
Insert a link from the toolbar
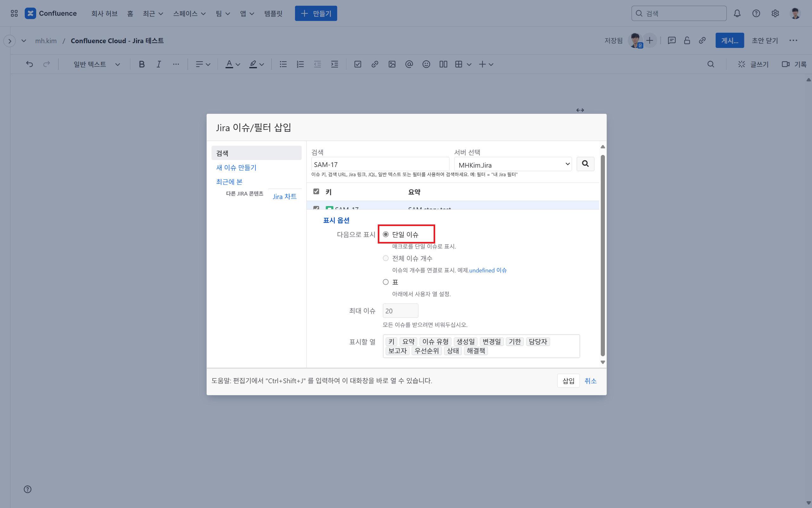375,64
